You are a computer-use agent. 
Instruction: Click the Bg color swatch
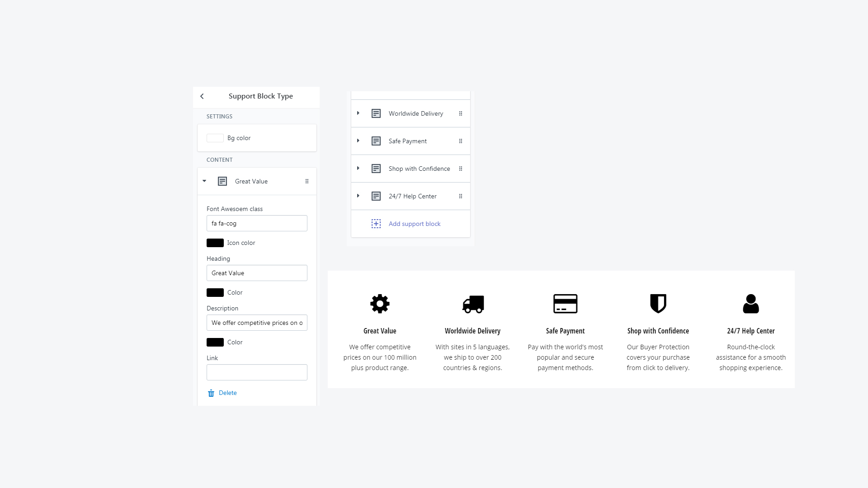point(215,138)
